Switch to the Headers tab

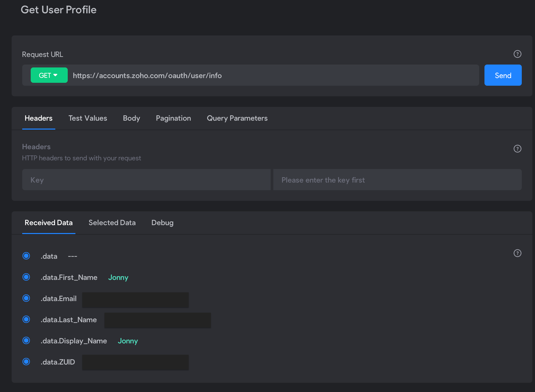[x=39, y=118]
